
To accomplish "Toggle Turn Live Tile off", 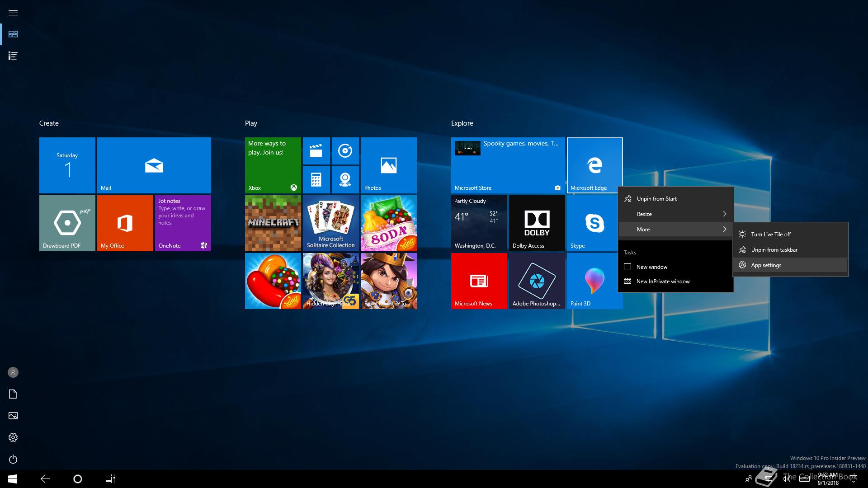I will point(790,235).
